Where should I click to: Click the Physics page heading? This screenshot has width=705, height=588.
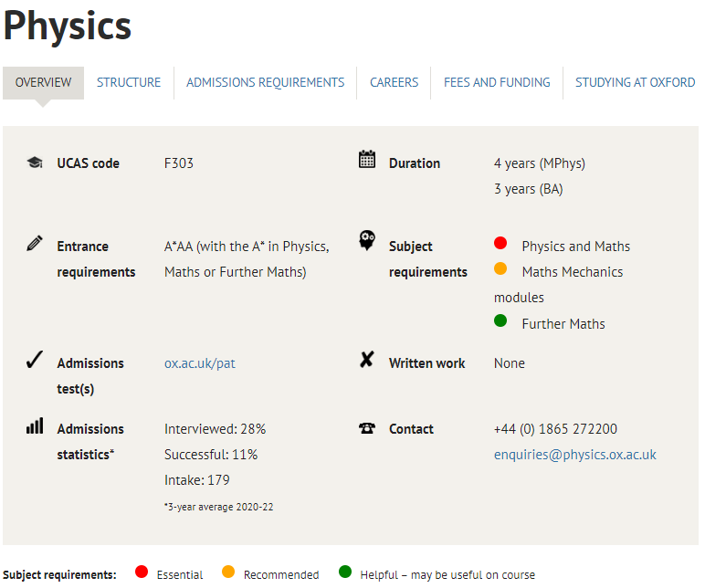(x=68, y=26)
